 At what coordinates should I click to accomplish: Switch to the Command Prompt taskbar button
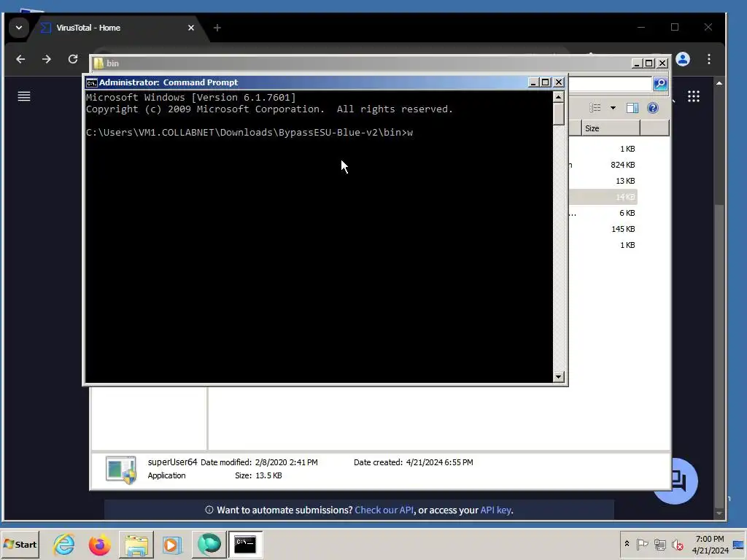pyautogui.click(x=245, y=544)
